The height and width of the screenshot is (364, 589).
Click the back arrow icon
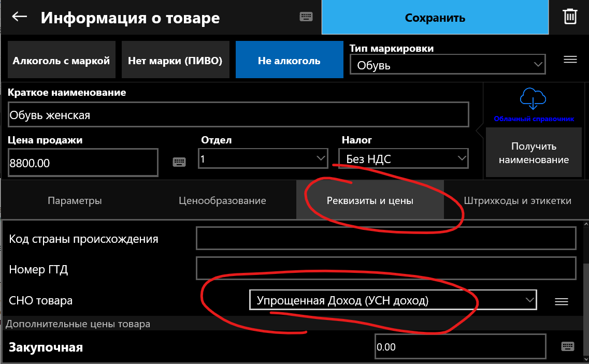coord(20,17)
